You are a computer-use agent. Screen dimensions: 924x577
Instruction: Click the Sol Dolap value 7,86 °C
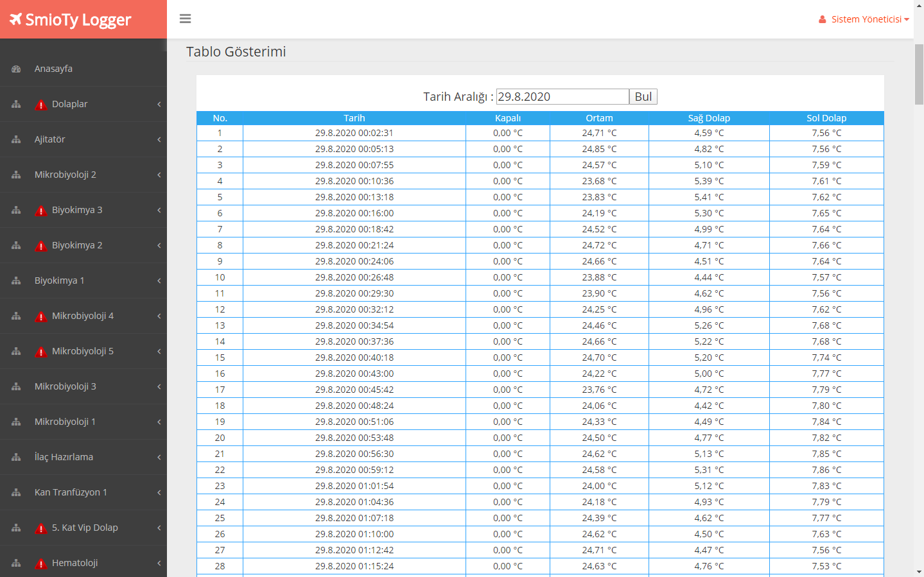(826, 470)
